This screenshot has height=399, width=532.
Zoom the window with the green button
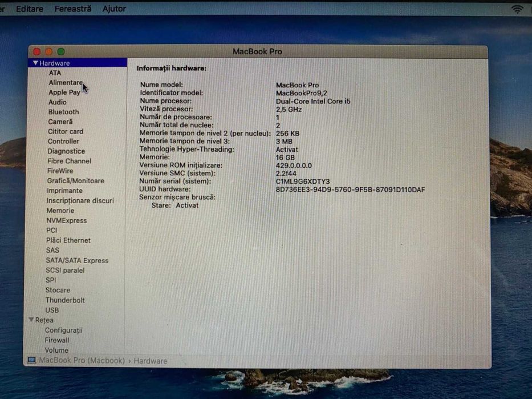pos(61,51)
